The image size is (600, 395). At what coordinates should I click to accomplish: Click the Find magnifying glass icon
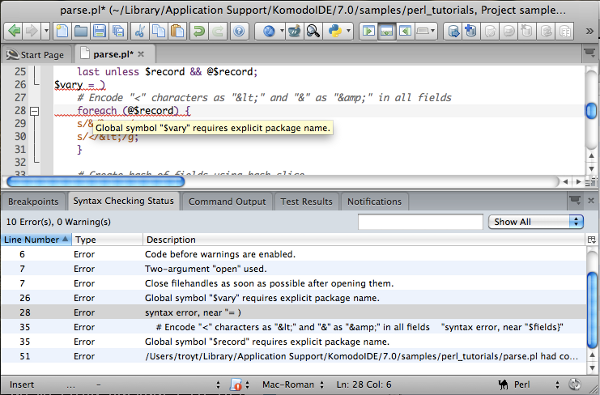click(x=313, y=31)
